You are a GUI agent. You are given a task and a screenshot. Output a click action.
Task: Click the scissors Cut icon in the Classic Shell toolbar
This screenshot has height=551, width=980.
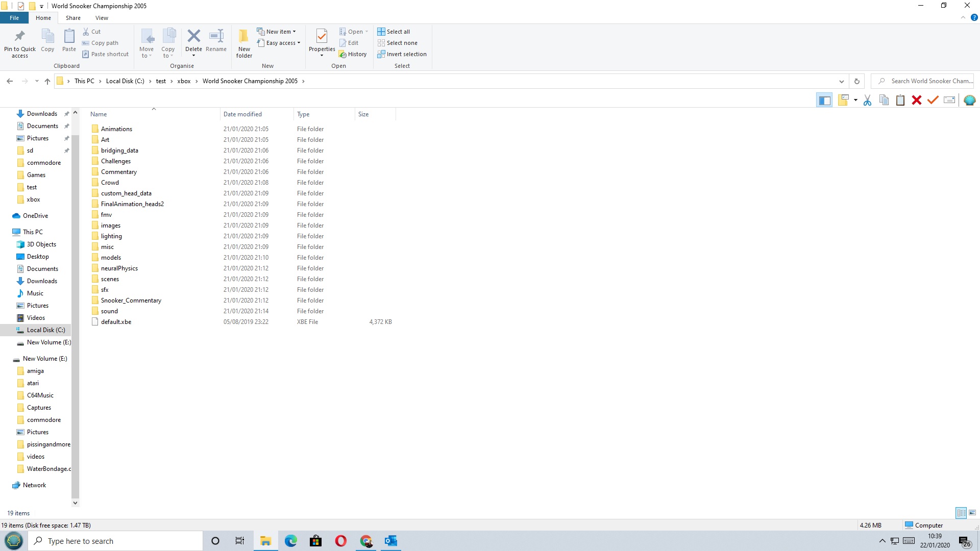click(867, 101)
